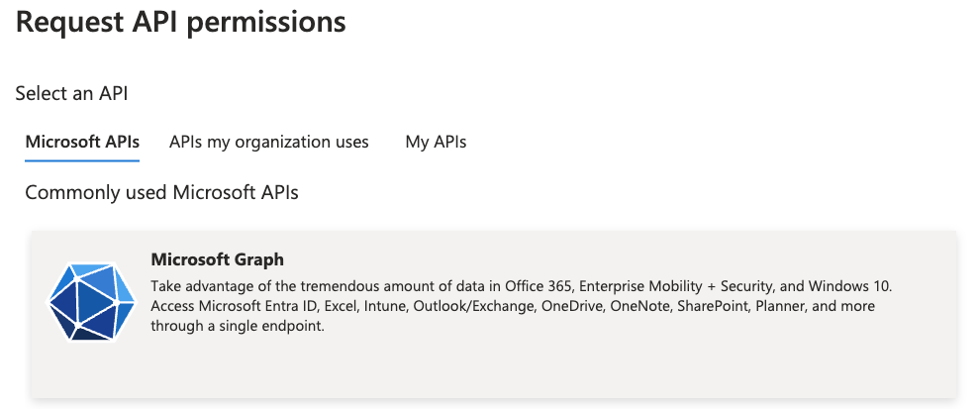Select the Microsoft Graph title text
Viewport: 980px width, 409px height.
tap(217, 258)
